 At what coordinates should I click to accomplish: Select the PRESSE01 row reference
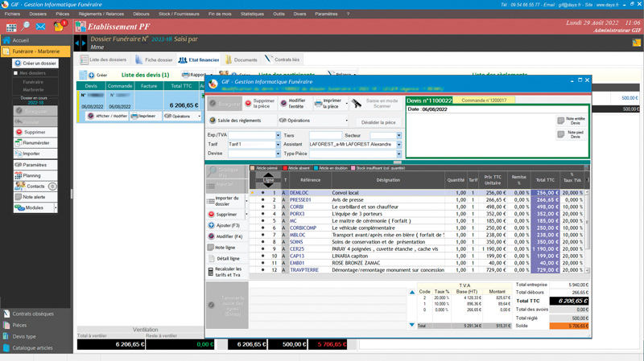[x=300, y=199]
